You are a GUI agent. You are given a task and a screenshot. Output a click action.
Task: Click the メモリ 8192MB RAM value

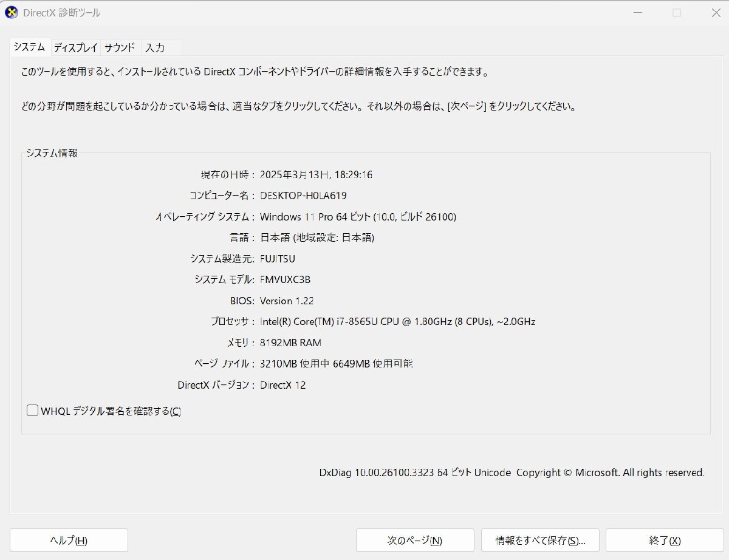[x=290, y=343]
